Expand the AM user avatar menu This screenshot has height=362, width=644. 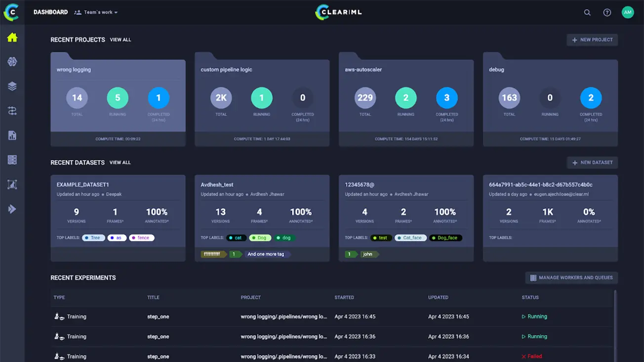pyautogui.click(x=628, y=12)
